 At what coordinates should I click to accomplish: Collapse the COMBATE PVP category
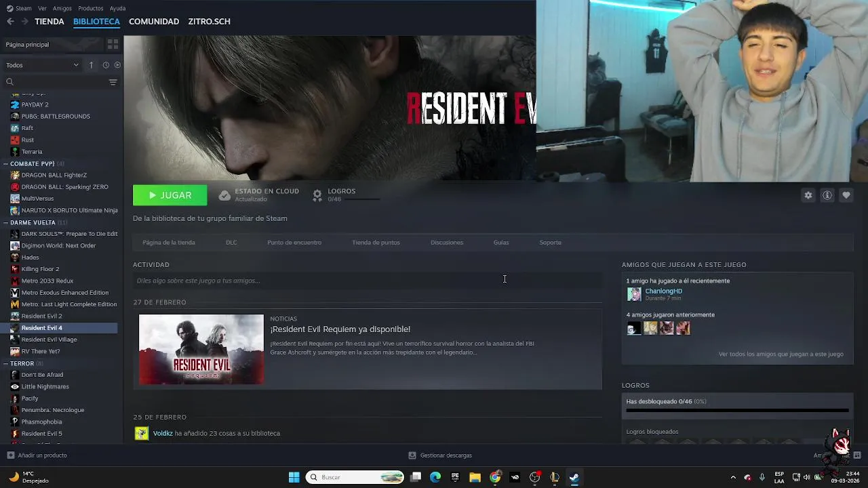5,163
